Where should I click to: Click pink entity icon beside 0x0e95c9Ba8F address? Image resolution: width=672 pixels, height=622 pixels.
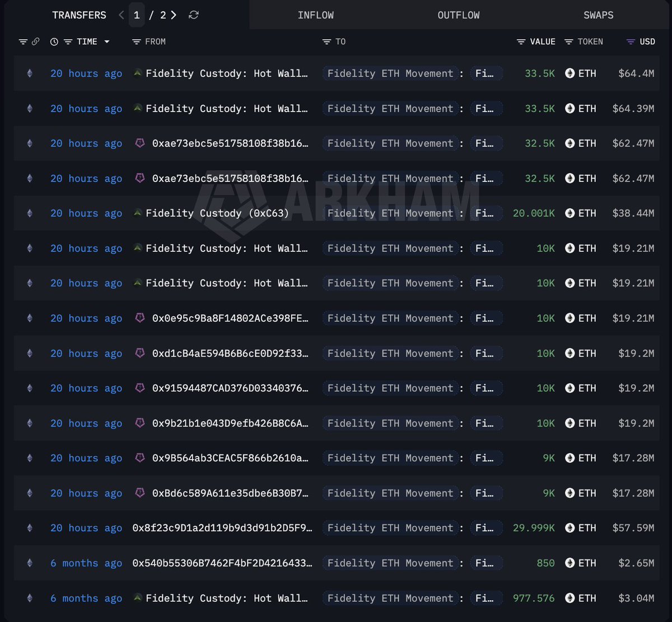140,318
